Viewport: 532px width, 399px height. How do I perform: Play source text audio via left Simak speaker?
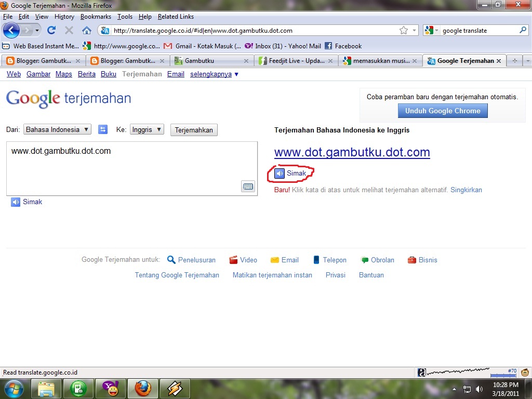[x=16, y=202]
